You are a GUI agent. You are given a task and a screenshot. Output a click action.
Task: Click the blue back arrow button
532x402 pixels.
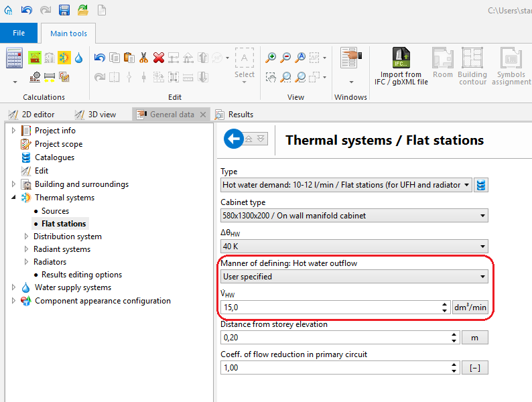[x=234, y=139]
